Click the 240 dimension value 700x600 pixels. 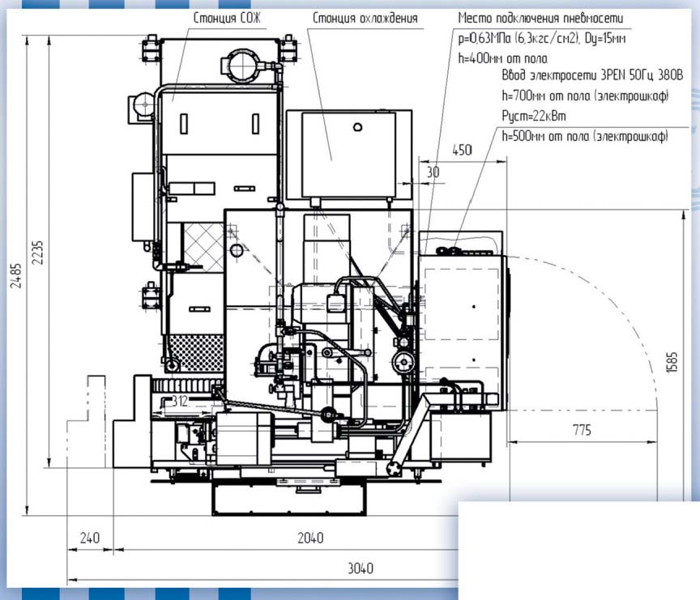[x=90, y=538]
